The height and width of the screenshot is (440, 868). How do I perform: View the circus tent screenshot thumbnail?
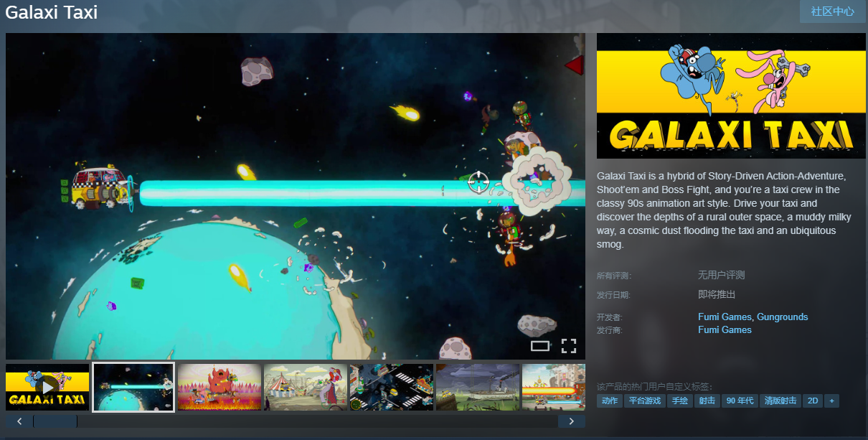[306, 387]
